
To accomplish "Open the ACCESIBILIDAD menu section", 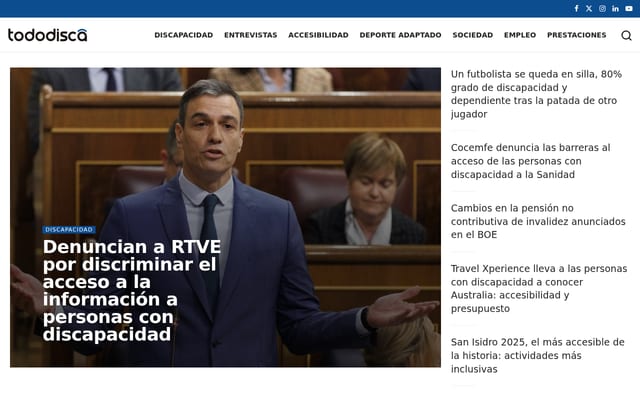I will coord(318,35).
